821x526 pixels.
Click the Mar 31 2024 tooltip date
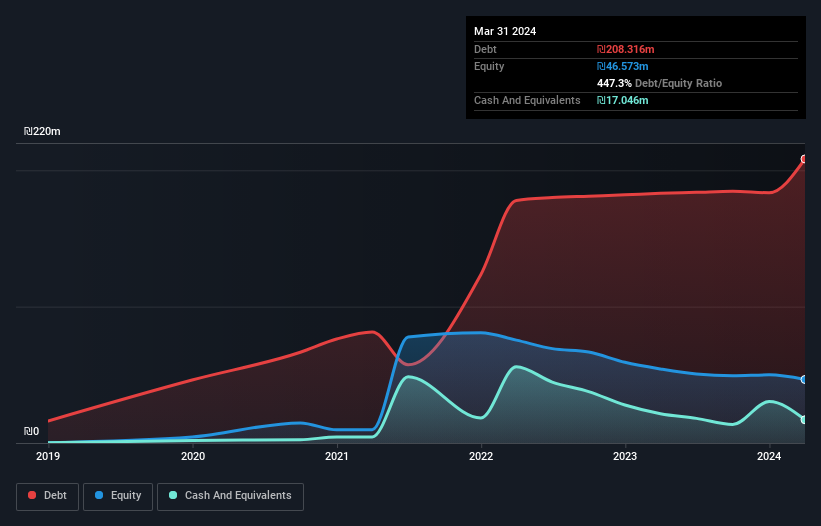coord(505,31)
